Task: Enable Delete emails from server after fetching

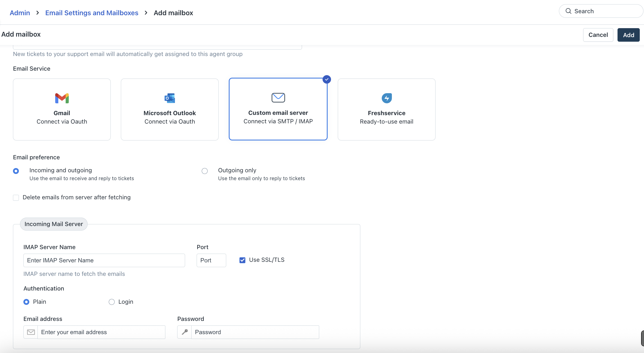Action: 16,198
